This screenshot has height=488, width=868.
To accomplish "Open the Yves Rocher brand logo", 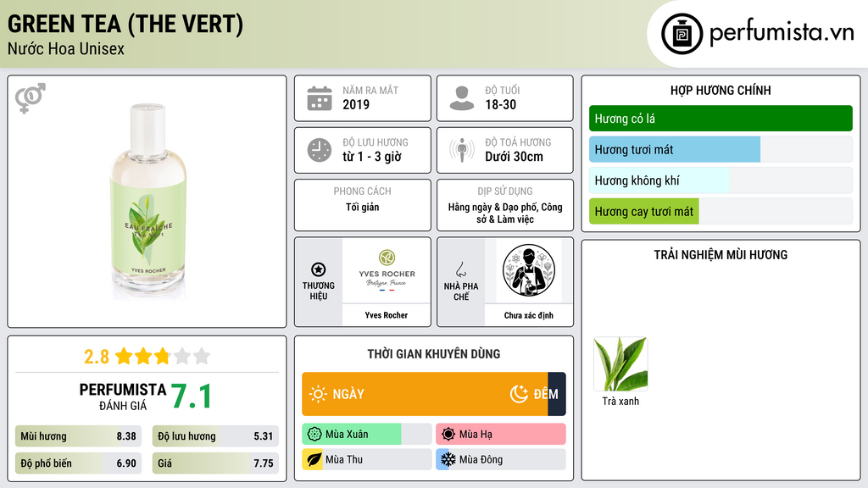I will pos(387,270).
